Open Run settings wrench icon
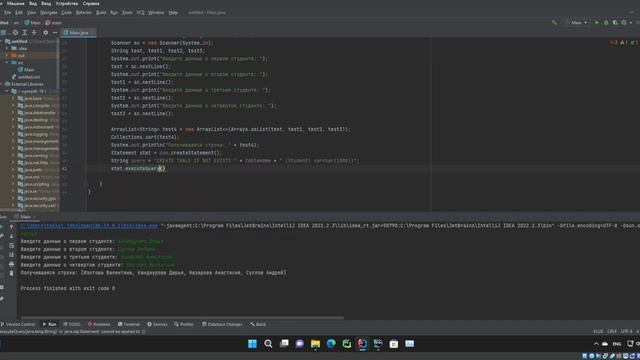Image resolution: width=640 pixels, height=360 pixels. 2,236
